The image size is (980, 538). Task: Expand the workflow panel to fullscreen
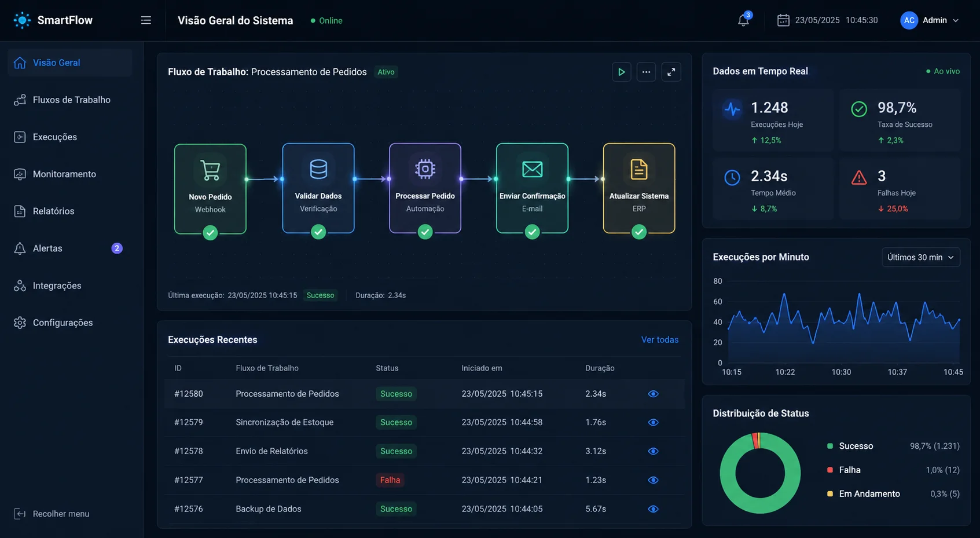click(671, 72)
